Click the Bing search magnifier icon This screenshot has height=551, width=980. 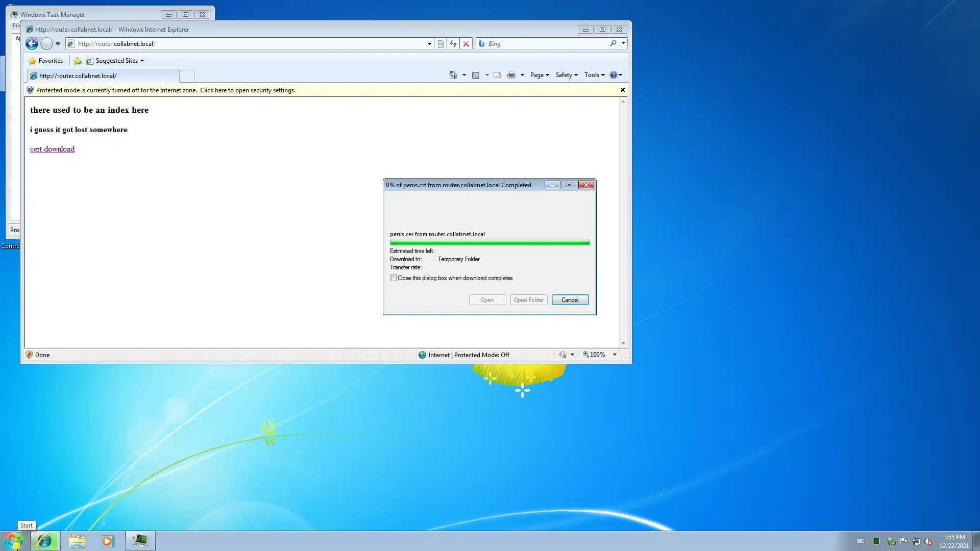click(613, 43)
